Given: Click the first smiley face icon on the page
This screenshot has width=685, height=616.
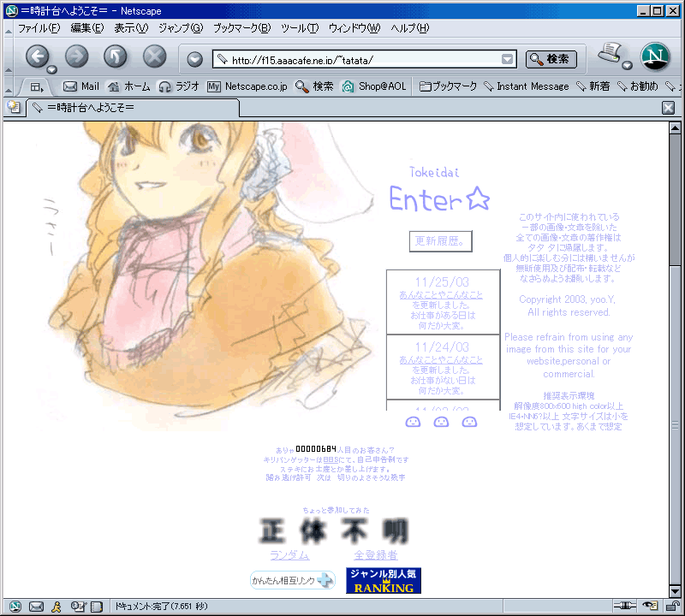Looking at the screenshot, I should (x=413, y=422).
